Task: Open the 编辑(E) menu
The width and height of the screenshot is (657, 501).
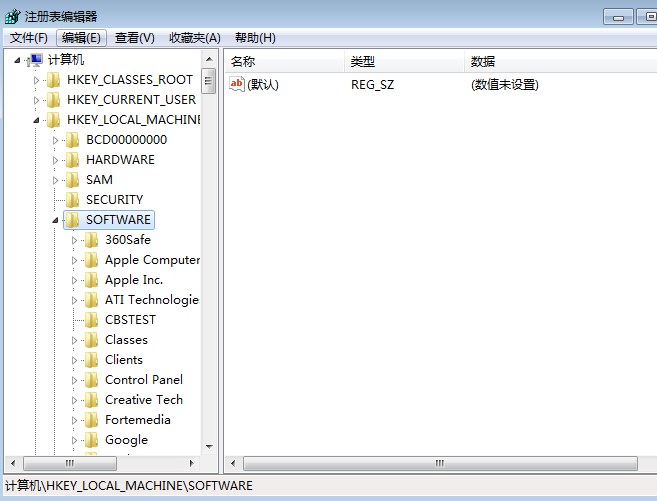Action: click(81, 38)
